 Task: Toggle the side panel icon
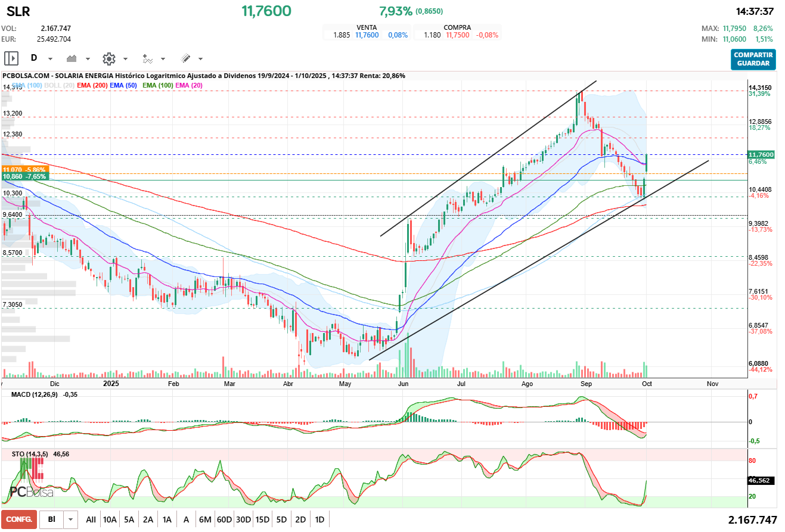[11, 58]
